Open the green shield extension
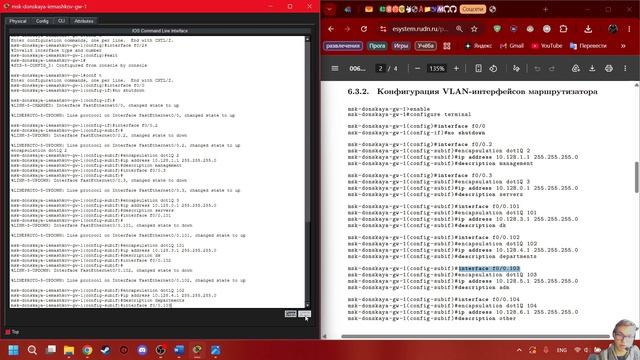 pyautogui.click(x=497, y=29)
